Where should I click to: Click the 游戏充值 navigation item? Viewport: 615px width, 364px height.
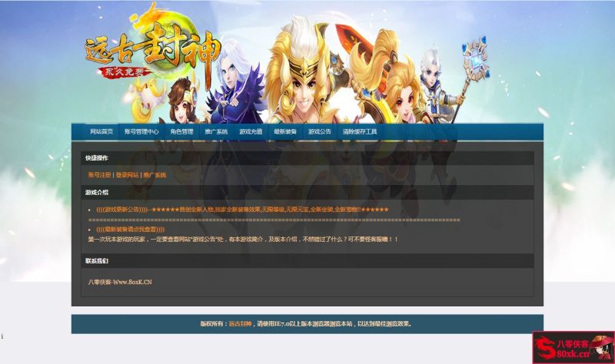click(x=251, y=131)
